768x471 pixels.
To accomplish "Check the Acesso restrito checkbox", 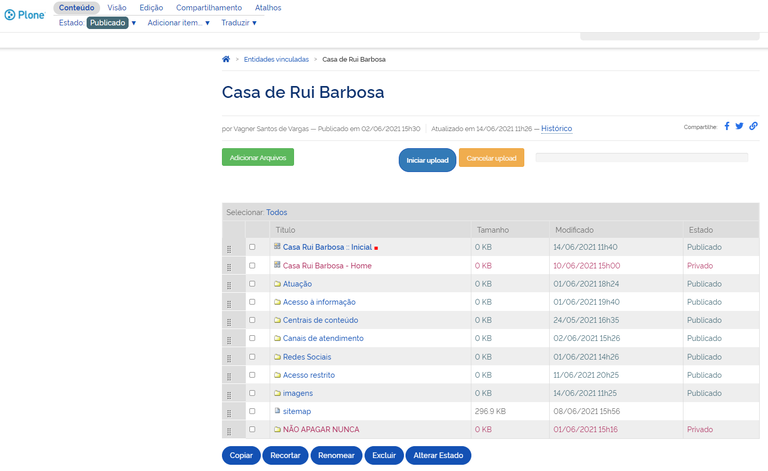I will point(252,375).
